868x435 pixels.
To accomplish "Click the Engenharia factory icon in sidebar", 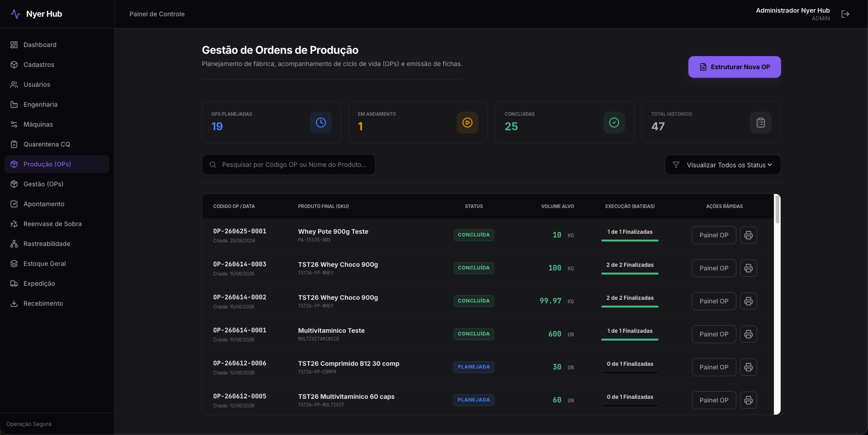I will click(x=14, y=104).
